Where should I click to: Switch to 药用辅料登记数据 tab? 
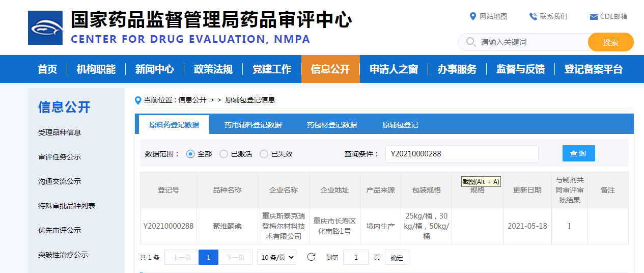click(x=253, y=125)
